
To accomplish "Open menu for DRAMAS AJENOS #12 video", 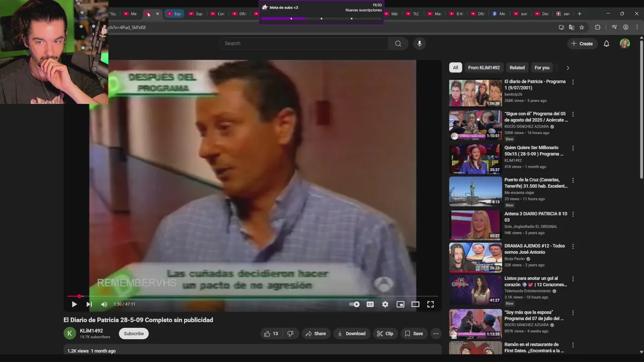I will tap(573, 246).
